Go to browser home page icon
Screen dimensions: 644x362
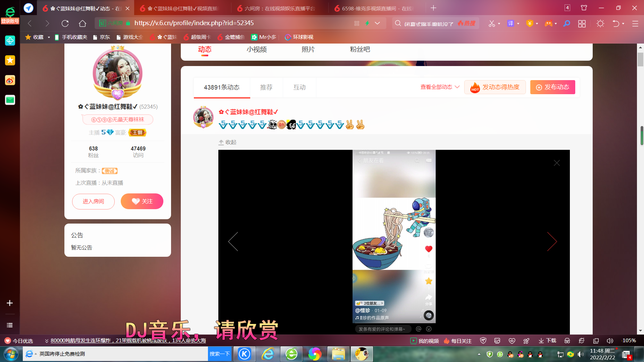[83, 23]
